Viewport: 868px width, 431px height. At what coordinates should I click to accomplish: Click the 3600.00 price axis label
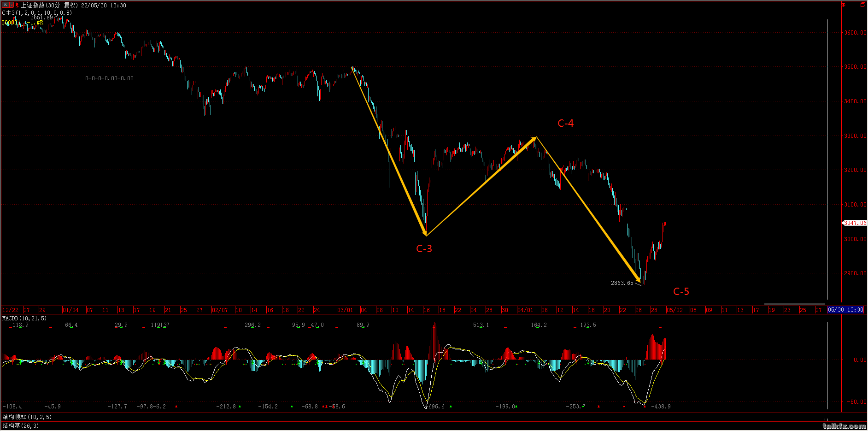[x=855, y=33]
